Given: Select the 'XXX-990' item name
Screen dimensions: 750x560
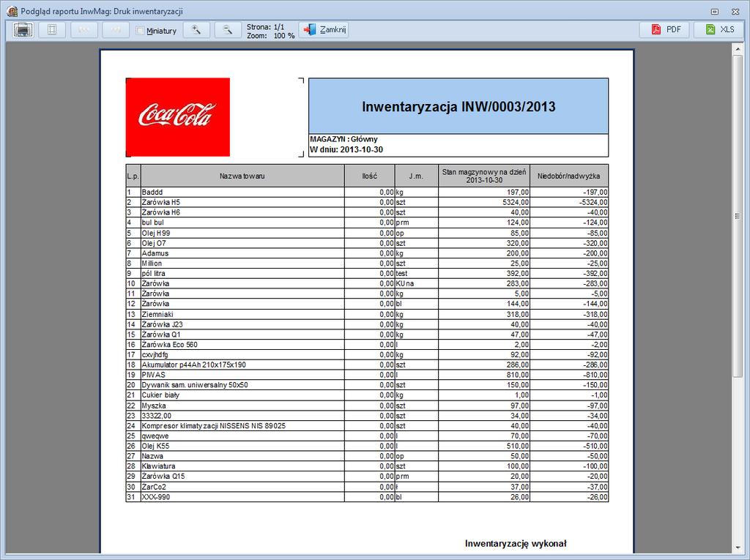Looking at the screenshot, I should pos(156,497).
